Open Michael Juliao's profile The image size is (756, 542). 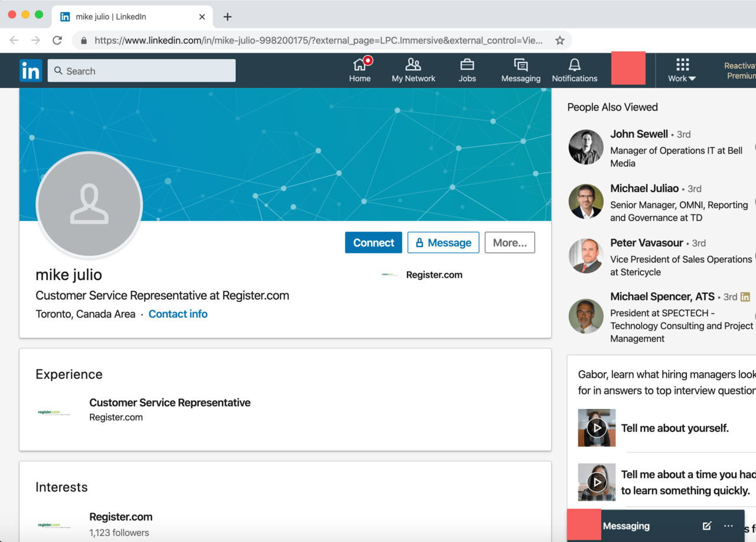point(644,189)
